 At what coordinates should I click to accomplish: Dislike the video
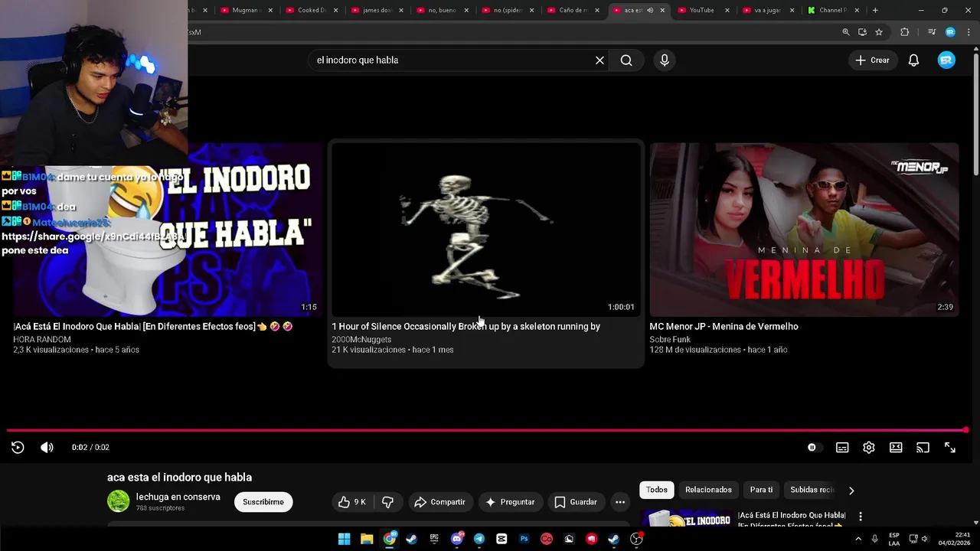tap(387, 502)
